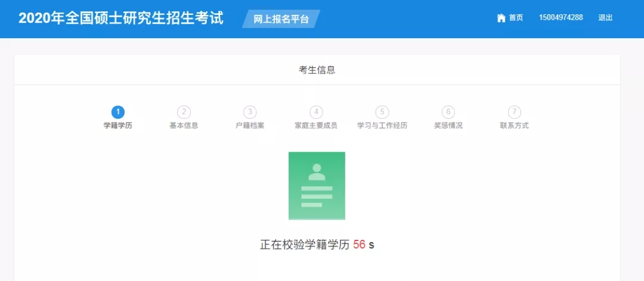Open the 学习与工作经历 step label
This screenshot has width=644, height=281.
pos(382,126)
